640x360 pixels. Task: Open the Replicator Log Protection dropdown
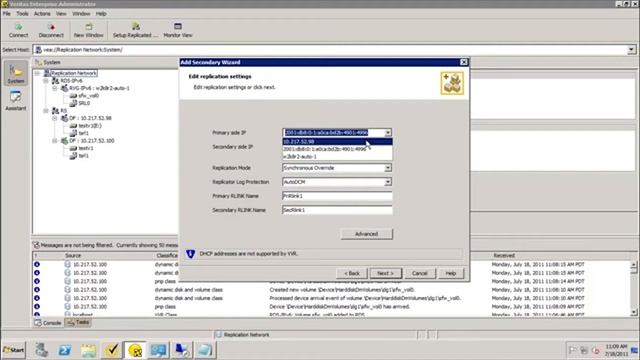388,182
